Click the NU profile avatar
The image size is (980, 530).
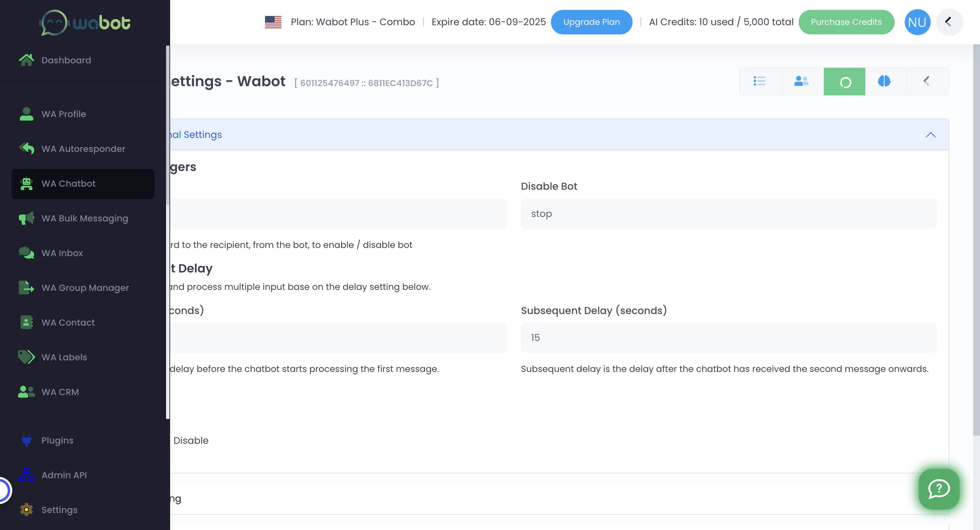917,22
